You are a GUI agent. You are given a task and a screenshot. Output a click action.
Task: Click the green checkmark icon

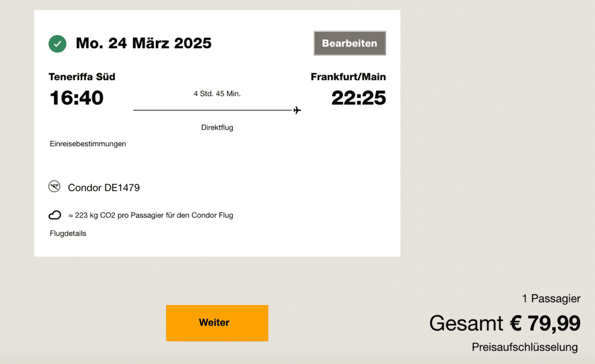(x=57, y=44)
